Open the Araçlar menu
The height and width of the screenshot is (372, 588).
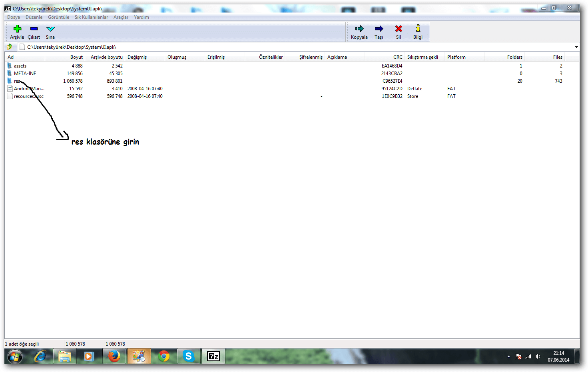[x=121, y=17]
